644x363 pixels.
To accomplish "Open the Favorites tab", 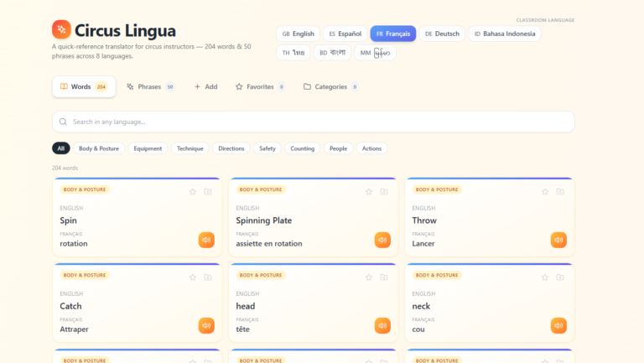I will click(x=260, y=86).
